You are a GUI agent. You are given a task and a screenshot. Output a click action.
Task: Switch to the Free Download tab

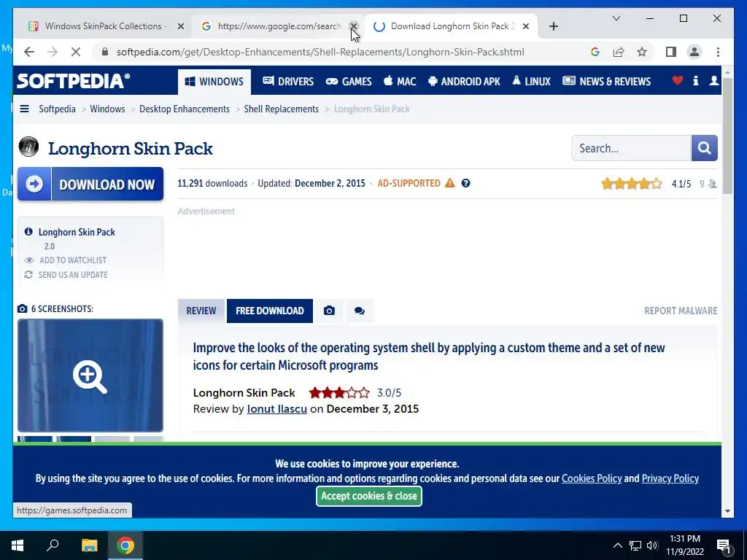[270, 311]
